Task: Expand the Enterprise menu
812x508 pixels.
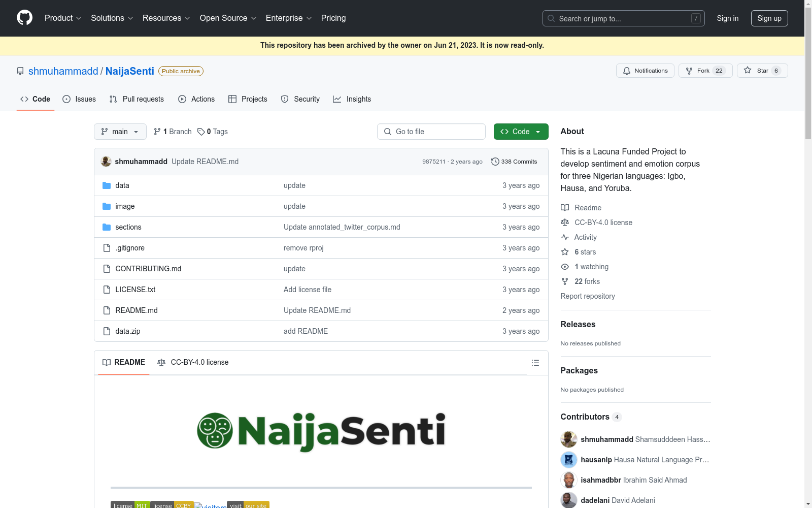Action: [289, 18]
